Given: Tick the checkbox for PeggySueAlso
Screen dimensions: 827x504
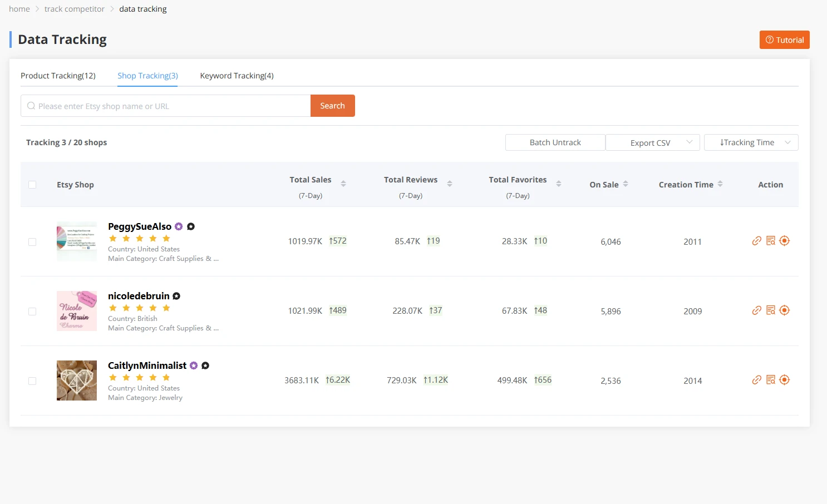Looking at the screenshot, I should click(x=32, y=241).
